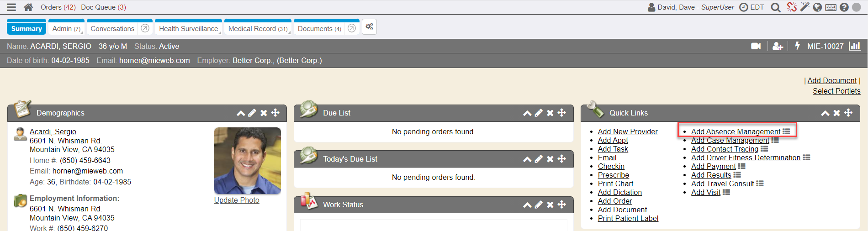Collapse the Due List portlet
The height and width of the screenshot is (231, 868).
(x=527, y=113)
